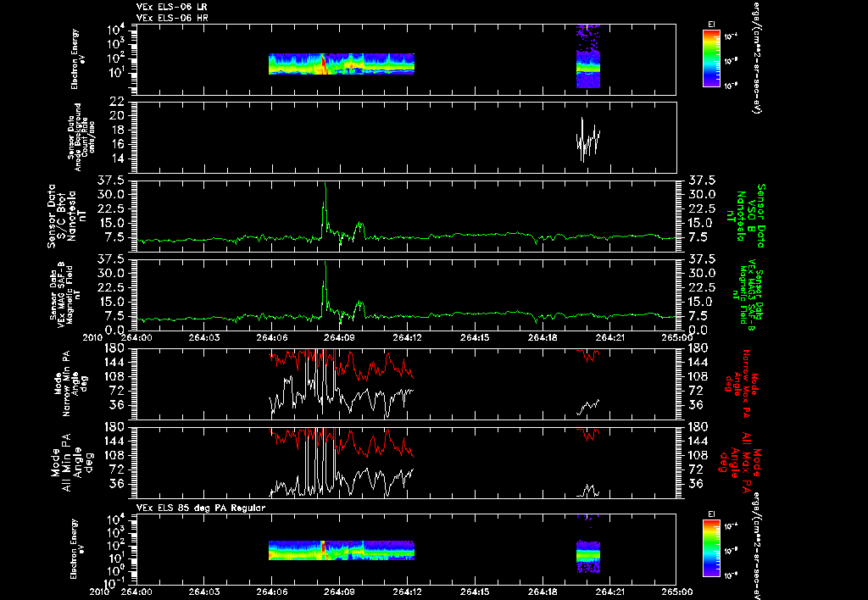Click the "264:03" label on the bottom time axis
The height and width of the screenshot is (600, 868).
(203, 592)
